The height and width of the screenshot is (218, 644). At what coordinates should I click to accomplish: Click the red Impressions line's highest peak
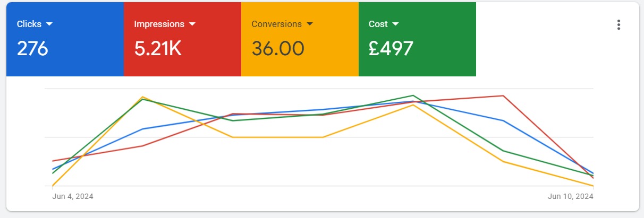click(503, 96)
